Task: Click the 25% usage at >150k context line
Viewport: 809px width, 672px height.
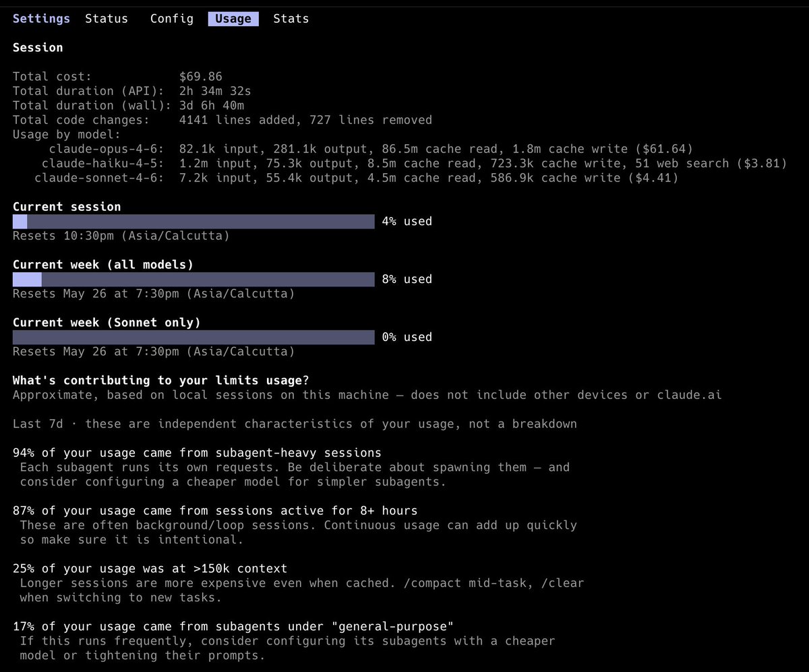Action: pyautogui.click(x=150, y=569)
